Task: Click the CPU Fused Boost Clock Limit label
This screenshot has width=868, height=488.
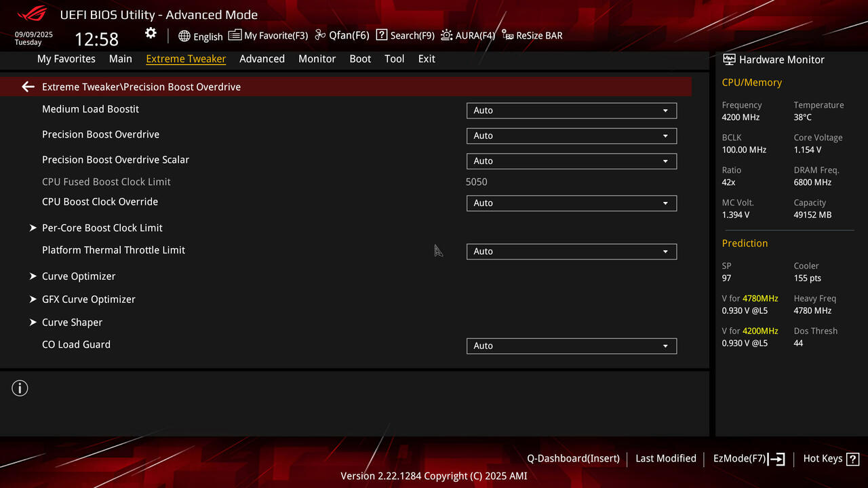Action: (x=106, y=182)
